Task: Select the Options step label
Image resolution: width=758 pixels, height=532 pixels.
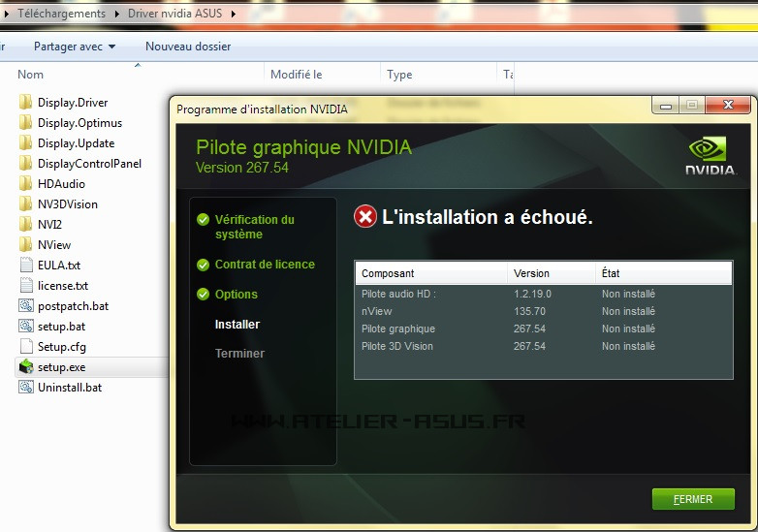Action: [x=237, y=295]
